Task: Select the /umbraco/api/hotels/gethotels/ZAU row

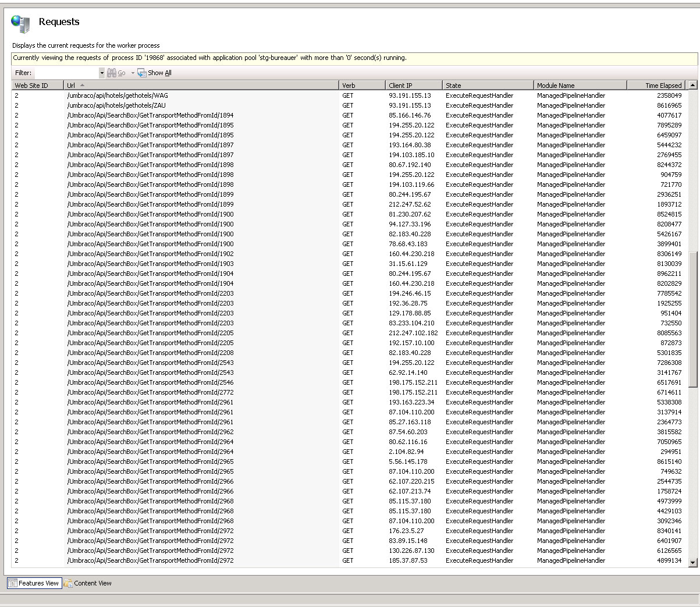Action: [x=349, y=105]
